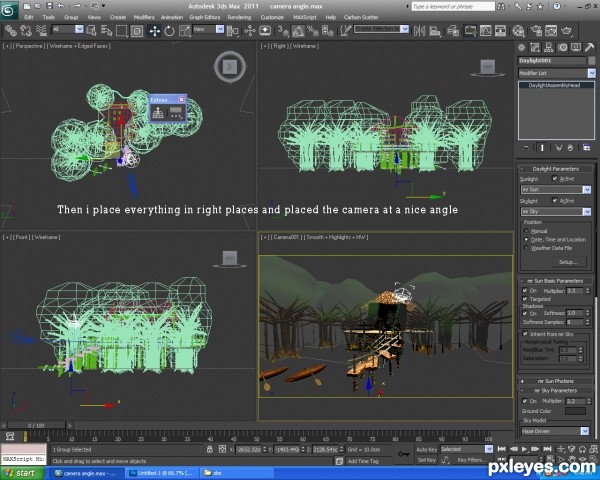Image resolution: width=600 pixels, height=480 pixels.
Task: Open the 3ds Max application menu logo
Action: tap(8, 10)
